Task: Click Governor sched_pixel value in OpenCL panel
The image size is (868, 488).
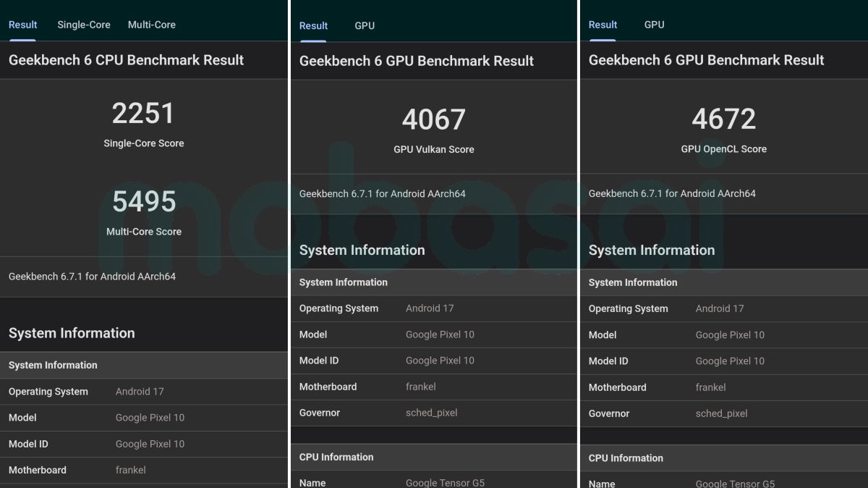Action: pyautogui.click(x=722, y=413)
